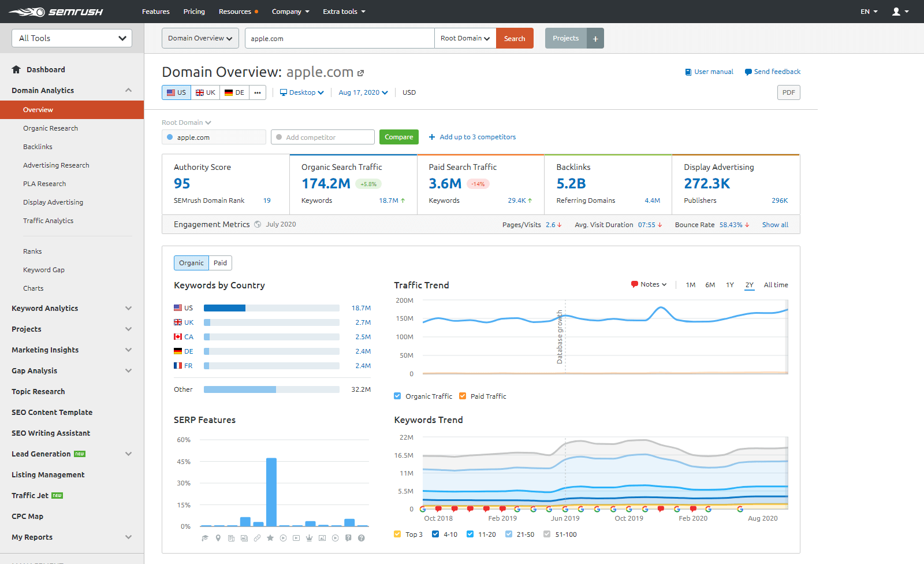924x564 pixels.
Task: Click the SERP local pack pin icon
Action: (218, 538)
